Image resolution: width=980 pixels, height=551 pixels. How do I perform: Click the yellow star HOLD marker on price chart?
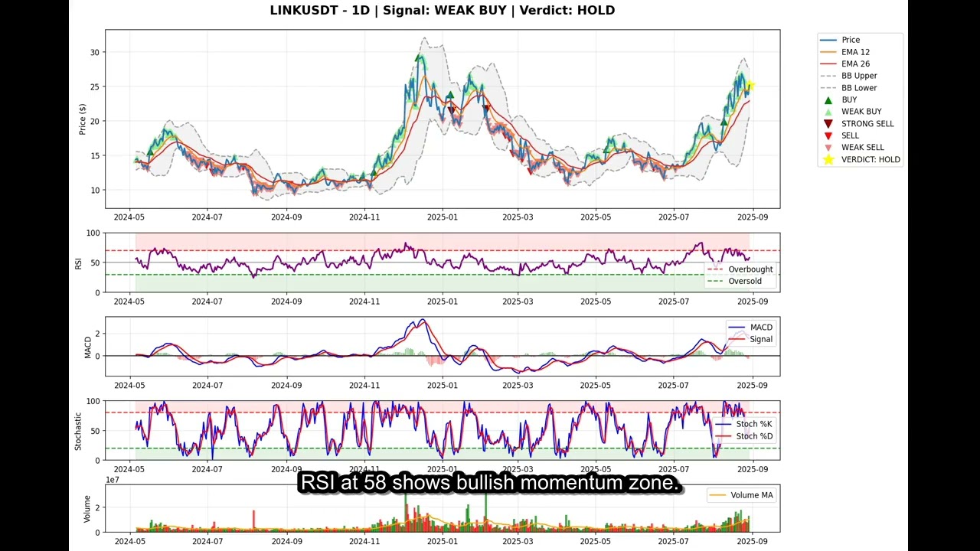click(x=750, y=86)
